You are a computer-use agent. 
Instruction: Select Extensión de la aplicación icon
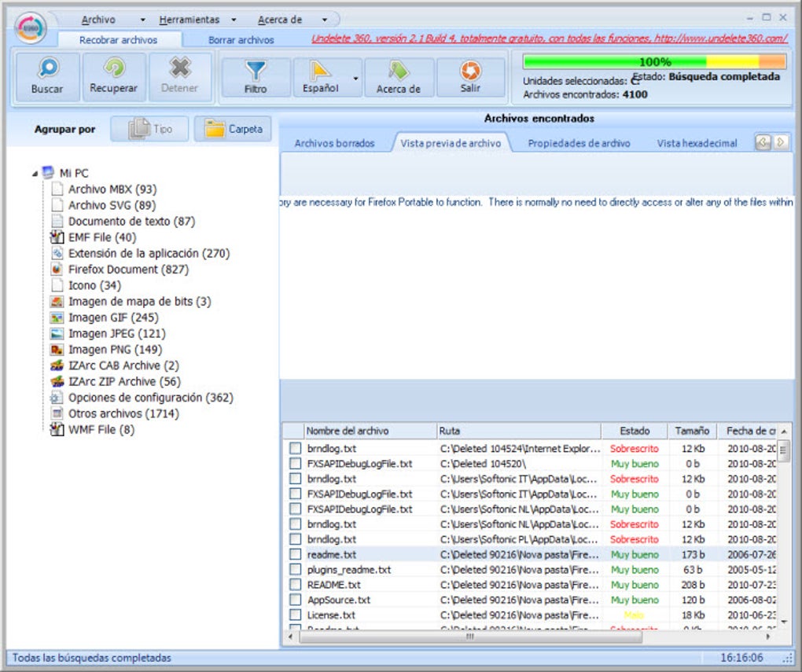[x=57, y=253]
